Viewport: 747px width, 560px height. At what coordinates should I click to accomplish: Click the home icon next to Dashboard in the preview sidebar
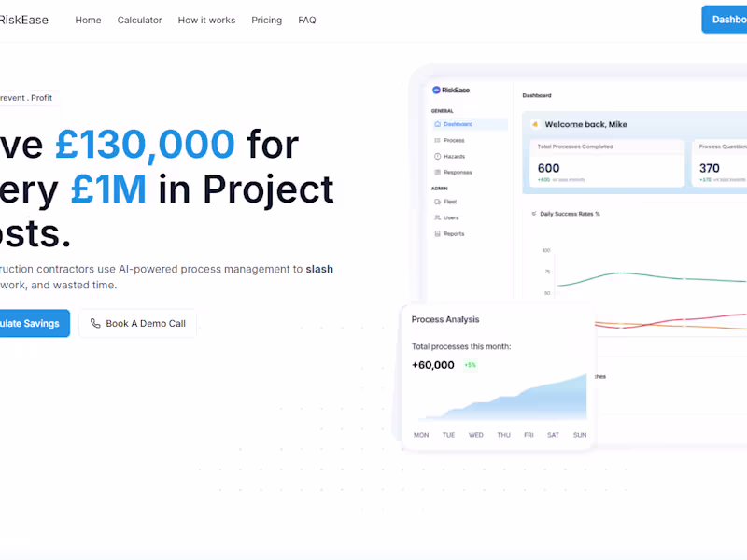[x=437, y=124]
